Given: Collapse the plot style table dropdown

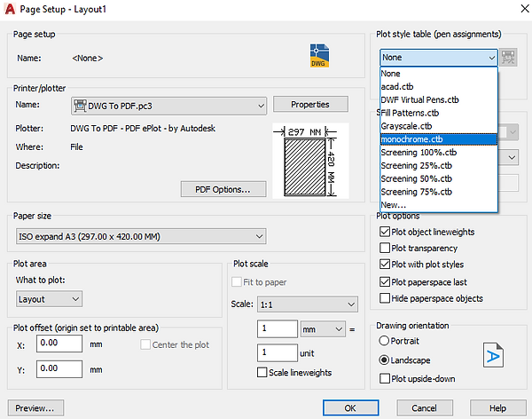Looking at the screenshot, I should (x=491, y=58).
